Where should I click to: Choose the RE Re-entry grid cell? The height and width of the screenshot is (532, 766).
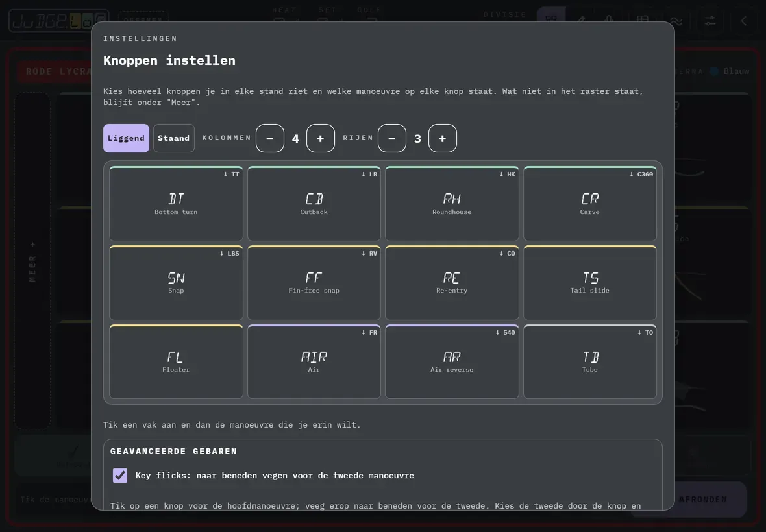[452, 283]
